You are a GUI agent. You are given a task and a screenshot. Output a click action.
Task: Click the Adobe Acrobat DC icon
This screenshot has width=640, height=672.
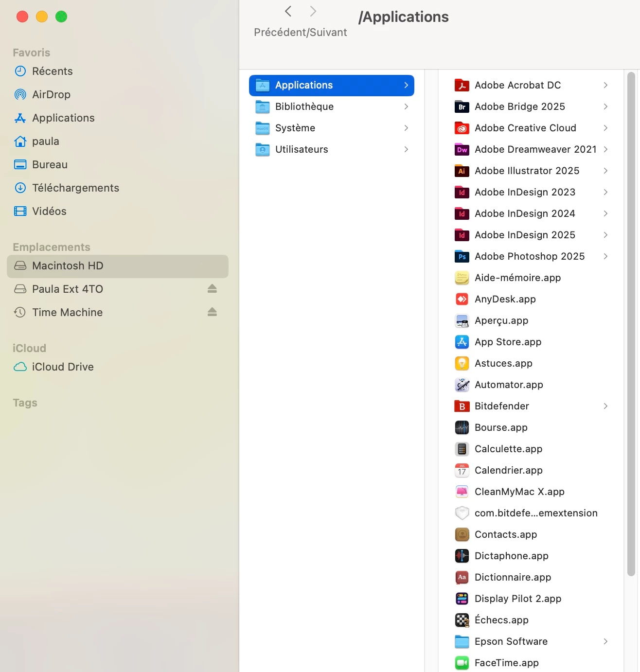(462, 85)
